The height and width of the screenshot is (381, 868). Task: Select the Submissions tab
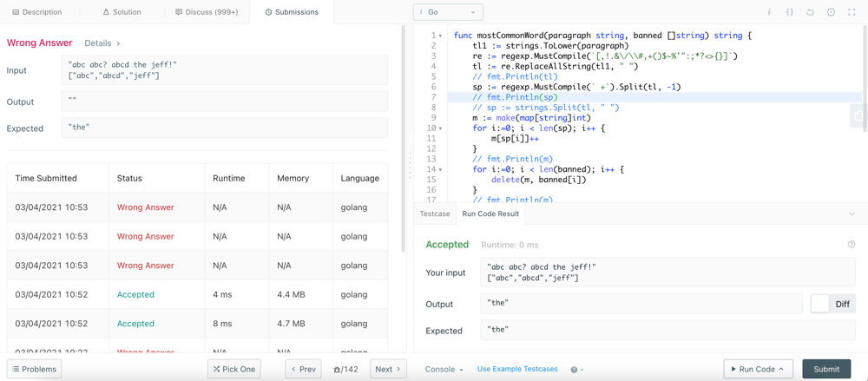click(x=292, y=11)
